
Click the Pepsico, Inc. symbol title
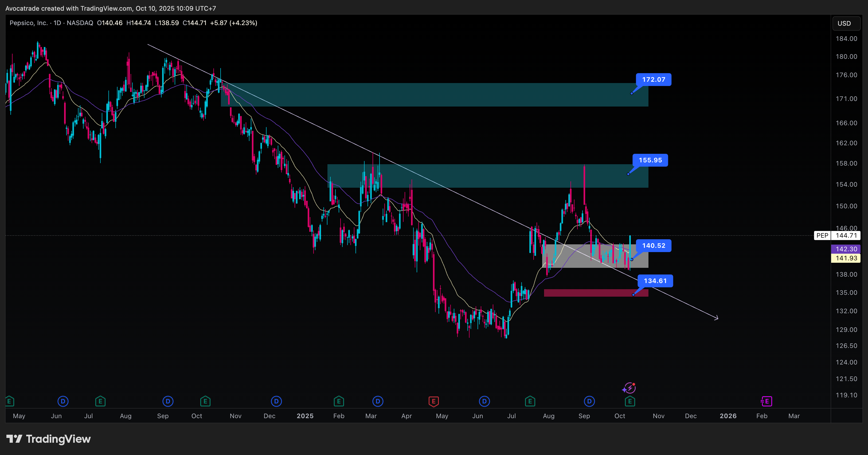point(29,23)
